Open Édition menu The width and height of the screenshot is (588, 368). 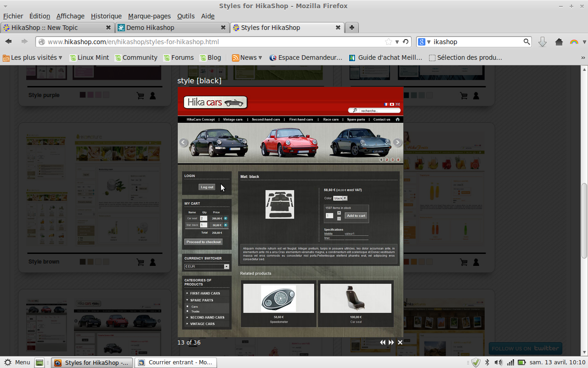coord(40,16)
